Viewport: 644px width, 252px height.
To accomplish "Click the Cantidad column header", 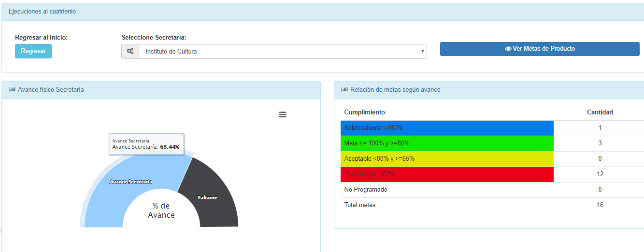I will tap(600, 112).
